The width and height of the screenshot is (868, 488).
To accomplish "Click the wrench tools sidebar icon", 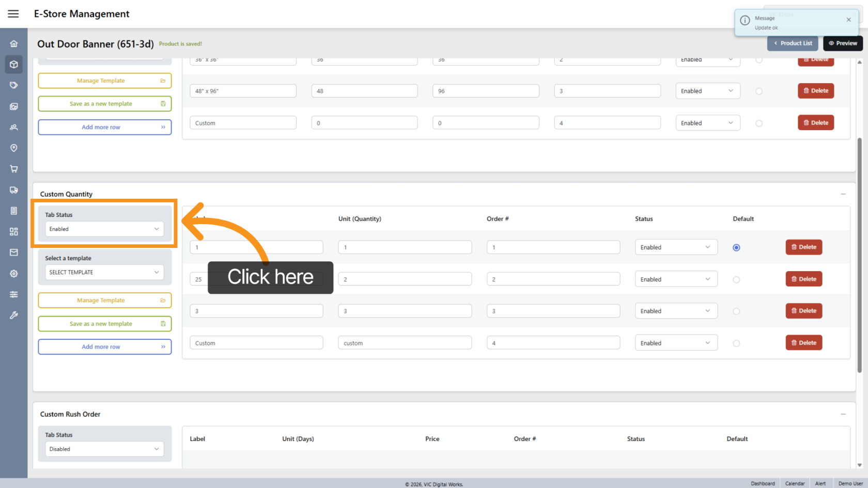I will (14, 315).
